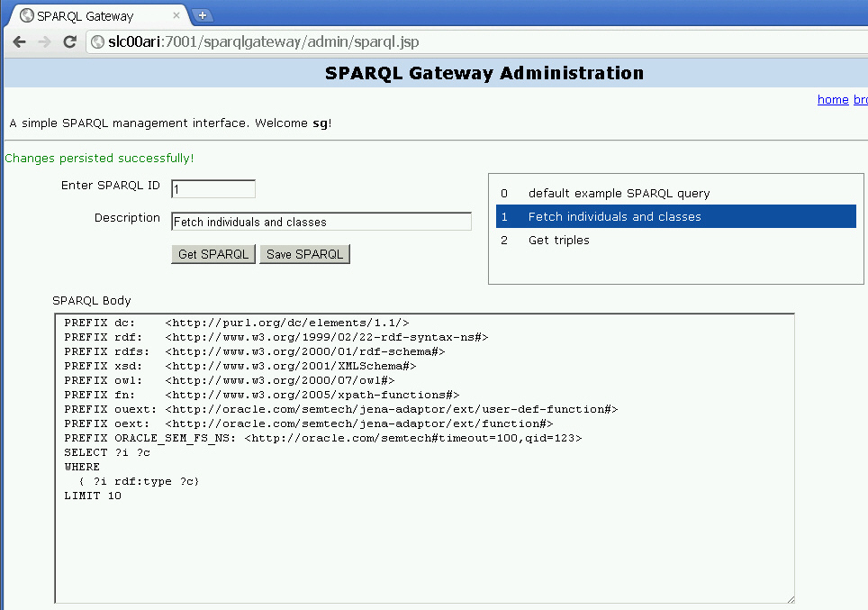This screenshot has height=610, width=868.
Task: Click the browser forward arrow
Action: [x=44, y=42]
